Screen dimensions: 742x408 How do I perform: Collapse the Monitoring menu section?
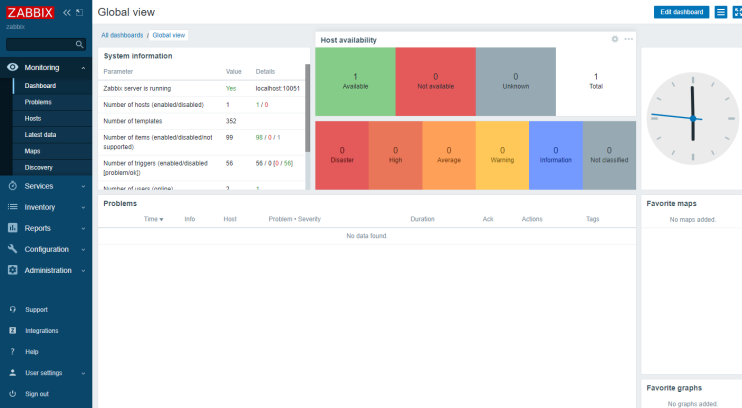pos(46,67)
